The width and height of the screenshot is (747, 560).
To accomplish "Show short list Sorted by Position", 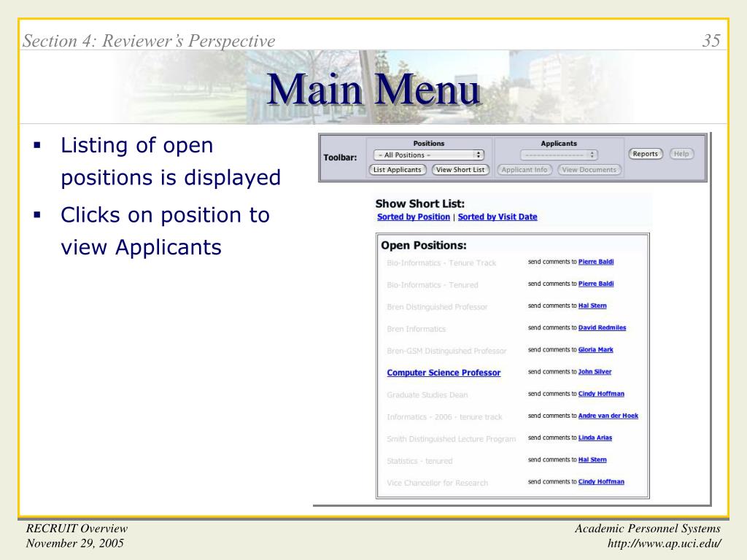I will tap(414, 217).
